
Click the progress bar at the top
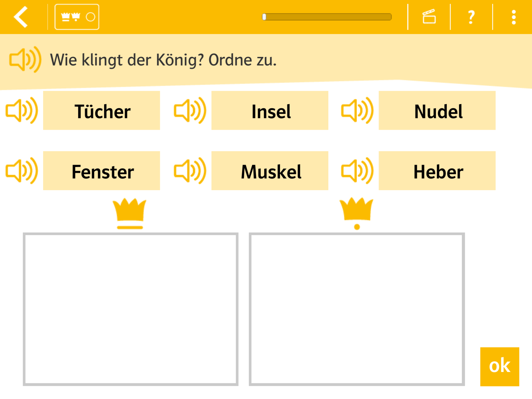(327, 17)
